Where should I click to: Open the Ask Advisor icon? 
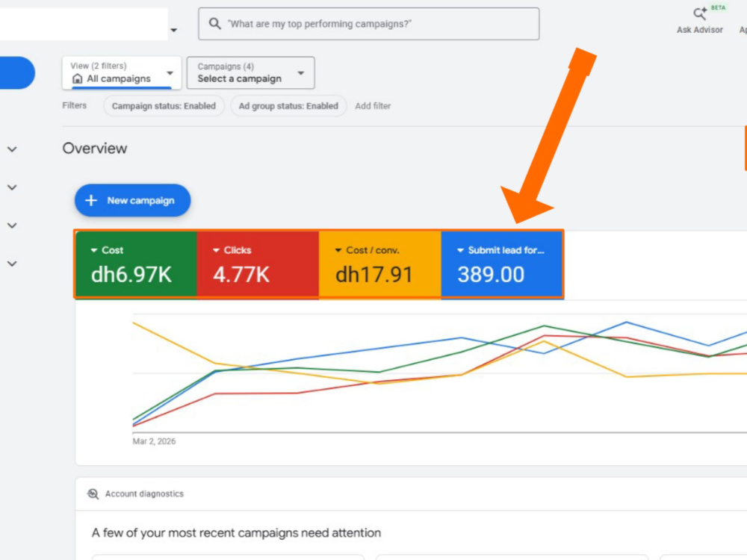pos(700,13)
